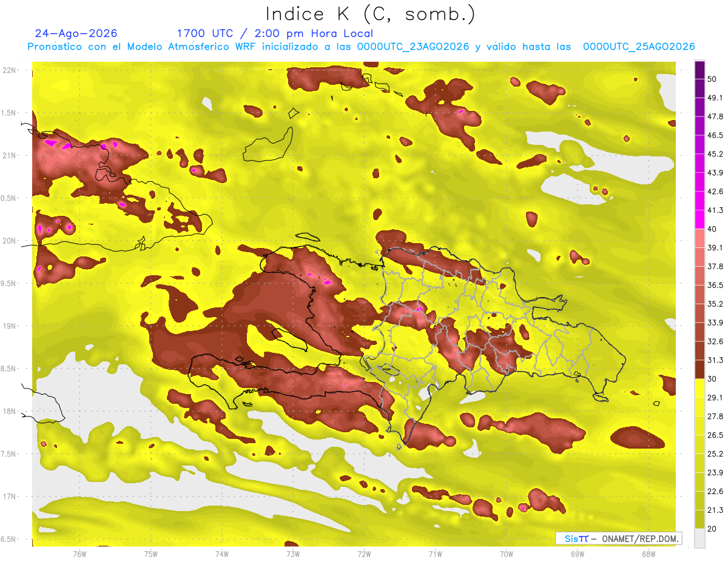Image resolution: width=728 pixels, height=562 pixels.
Task: Click the 'ONAMET/REP.DOM.' credit box
Action: (618, 538)
